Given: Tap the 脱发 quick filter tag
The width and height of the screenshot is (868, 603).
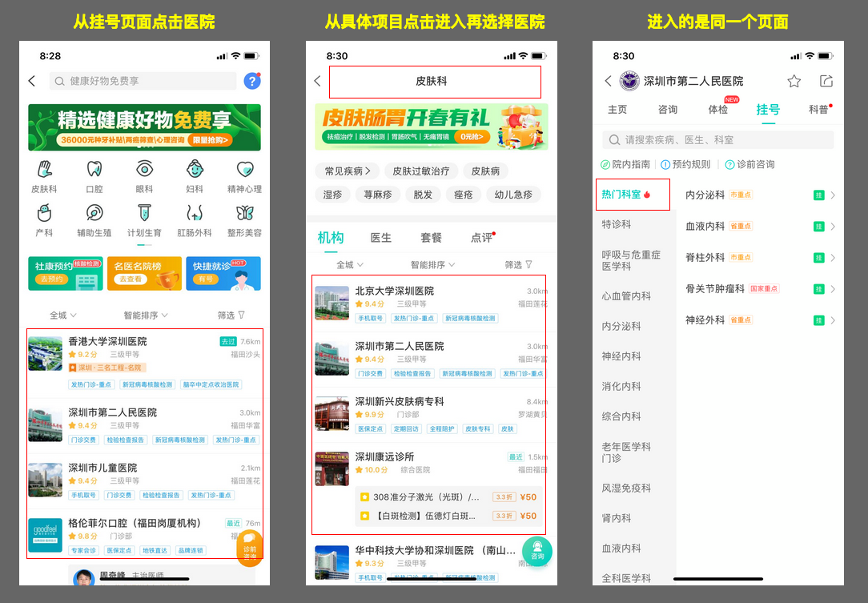Looking at the screenshot, I should 422,195.
